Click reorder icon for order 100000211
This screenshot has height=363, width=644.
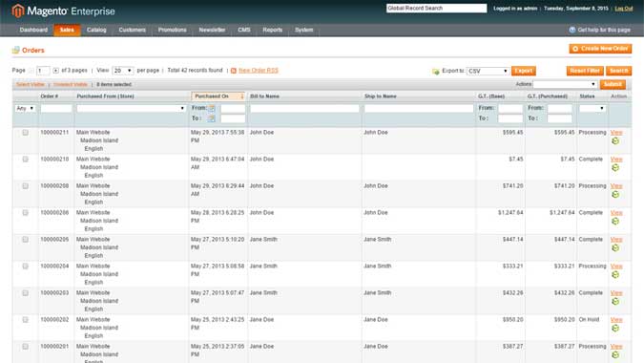[x=615, y=141]
